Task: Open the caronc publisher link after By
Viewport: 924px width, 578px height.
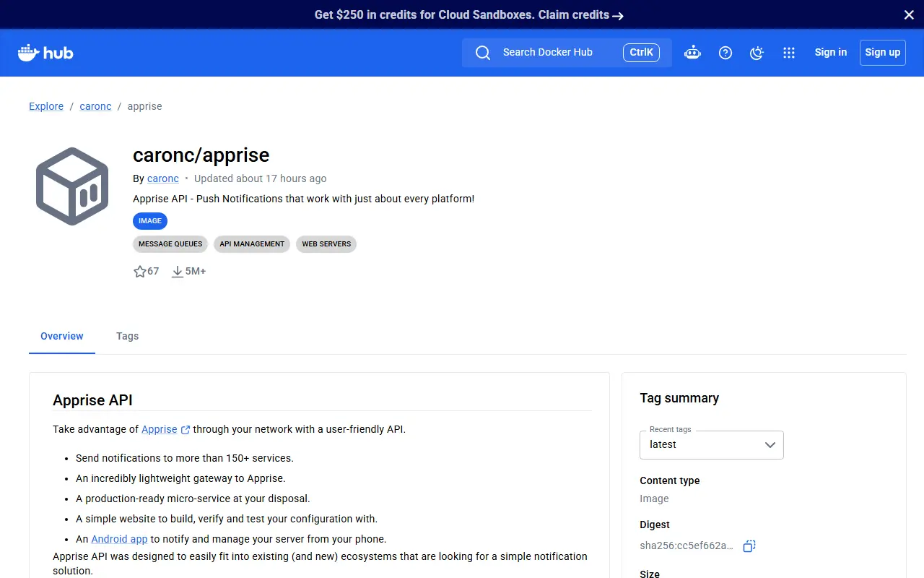Action: pos(163,178)
